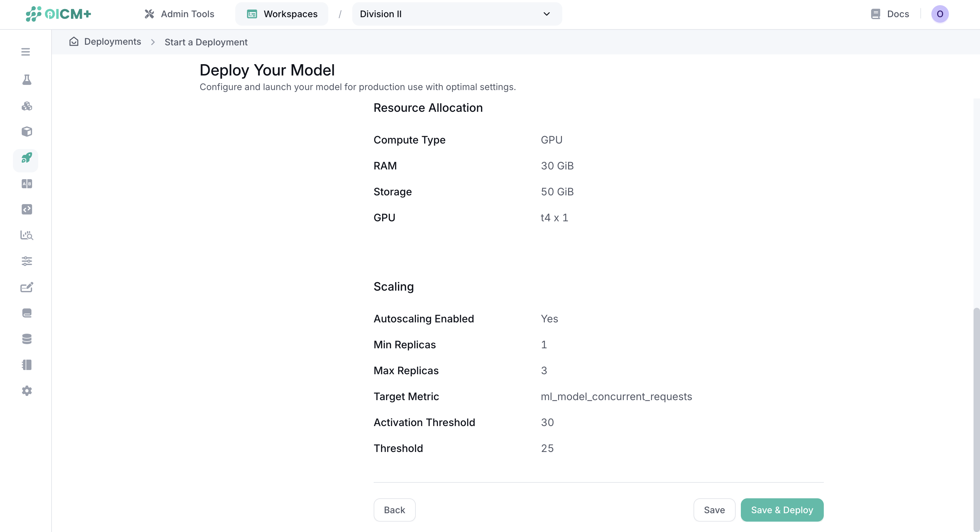Open the gear settings sidebar icon
Viewport: 980px width, 532px height.
pos(27,391)
